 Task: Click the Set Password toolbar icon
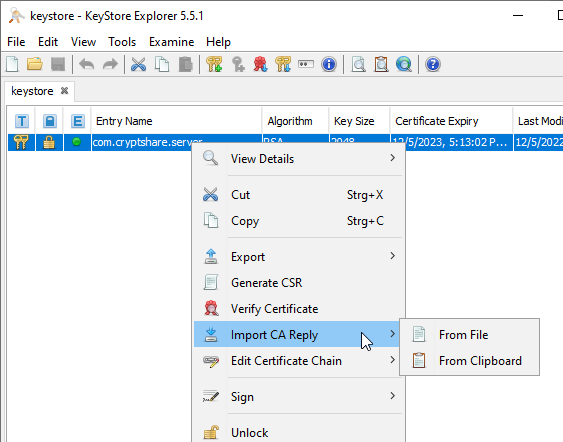tap(306, 64)
